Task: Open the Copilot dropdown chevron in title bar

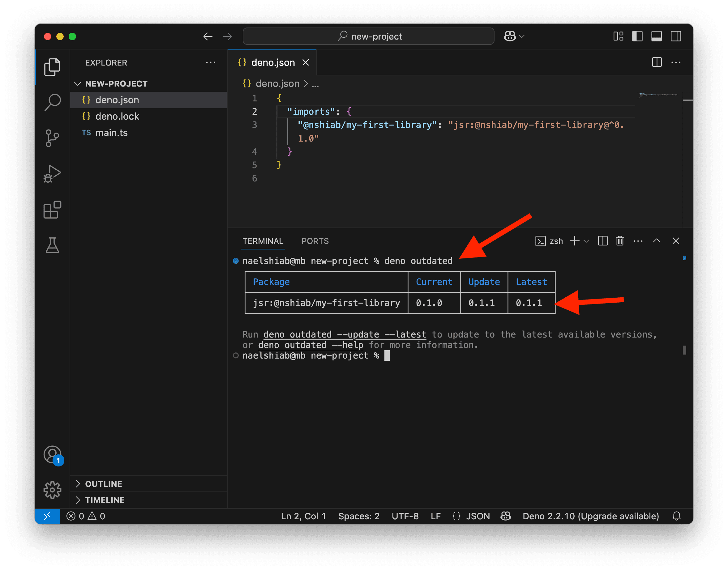Action: point(522,36)
